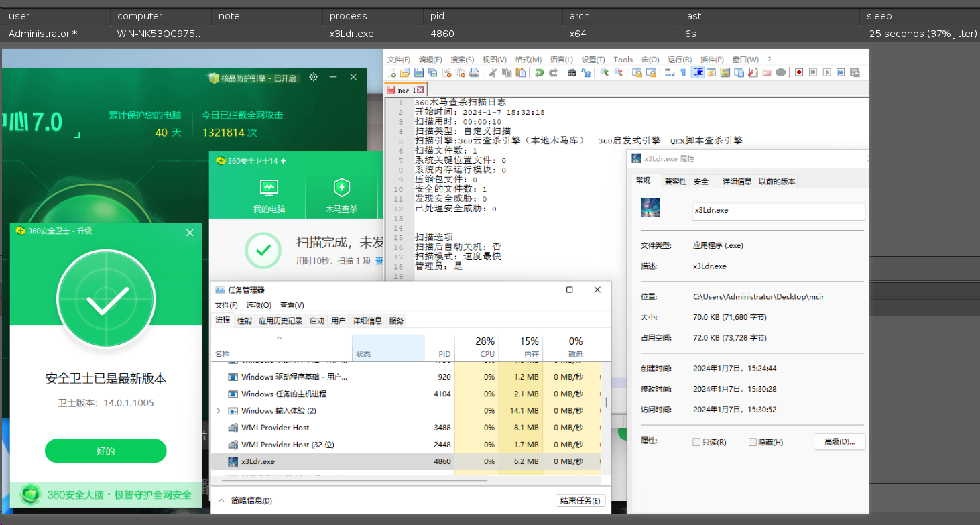Viewport: 980px width, 525px height.
Task: Click the Zoom In icon in Notepad++
Action: [x=605, y=72]
